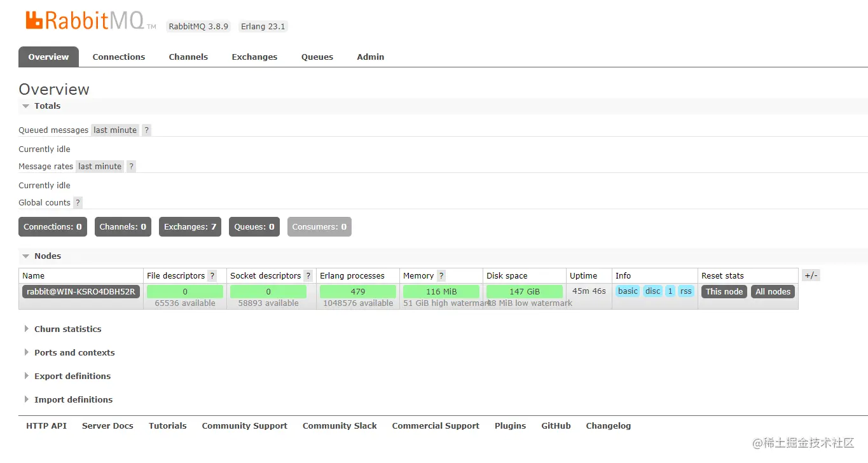
Task: Open the HTTP API link
Action: (x=46, y=426)
